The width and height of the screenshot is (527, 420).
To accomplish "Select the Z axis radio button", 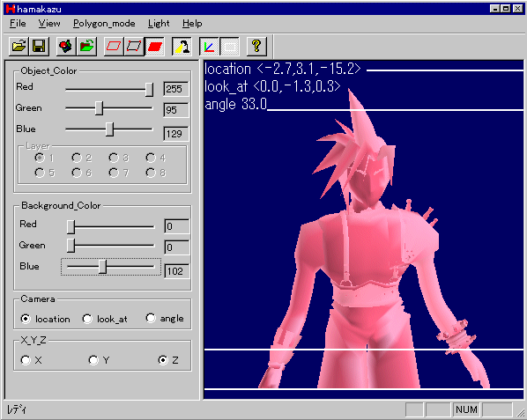I will 163,360.
